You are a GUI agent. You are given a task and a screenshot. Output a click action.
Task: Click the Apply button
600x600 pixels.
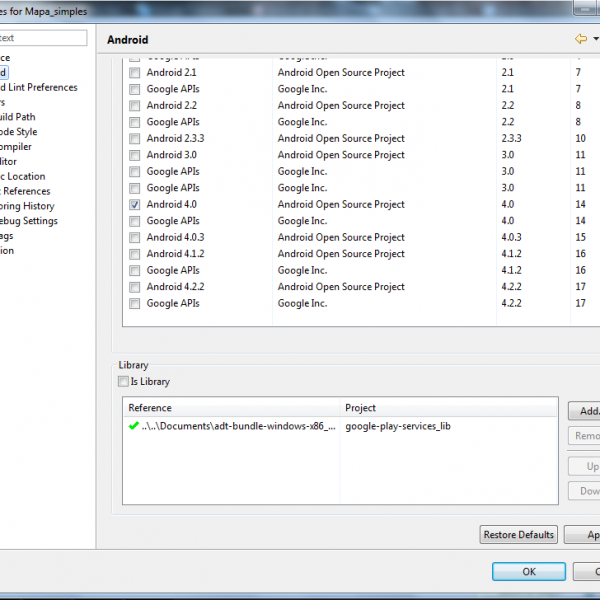pyautogui.click(x=582, y=535)
